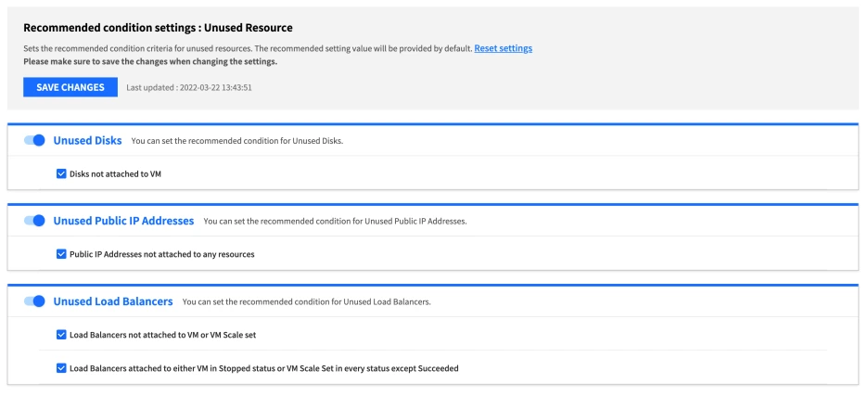
Task: Untick checkbox for Load Balancers not attached to VM
Action: 61,335
